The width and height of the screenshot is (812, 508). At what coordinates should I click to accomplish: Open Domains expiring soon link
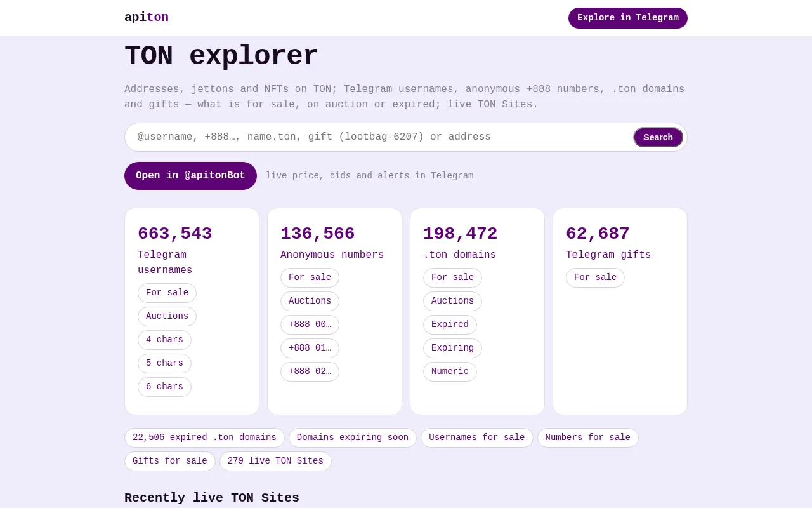click(353, 438)
